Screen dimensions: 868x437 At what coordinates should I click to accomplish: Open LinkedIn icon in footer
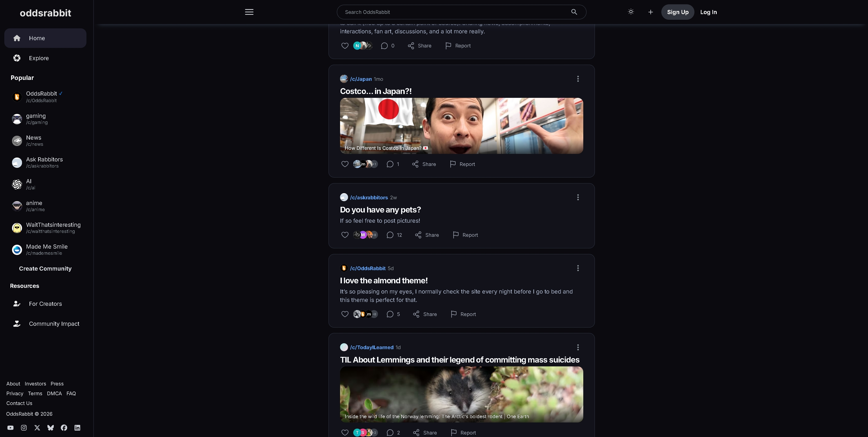pyautogui.click(x=77, y=427)
